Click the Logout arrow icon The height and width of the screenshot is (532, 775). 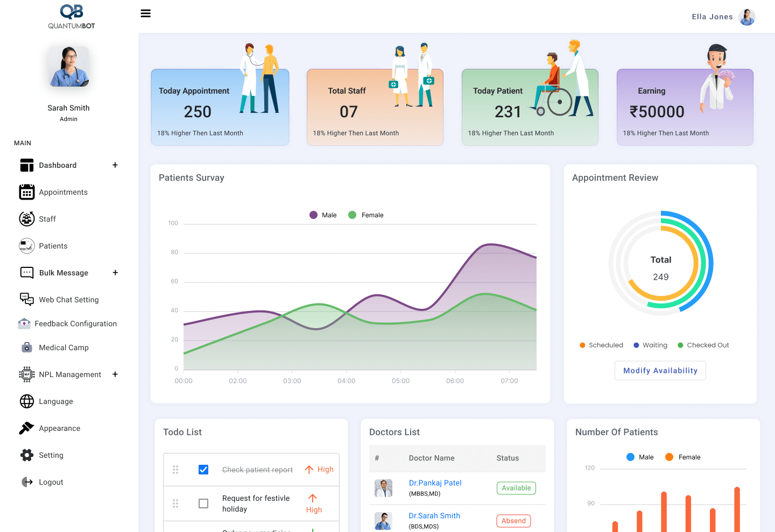point(27,482)
